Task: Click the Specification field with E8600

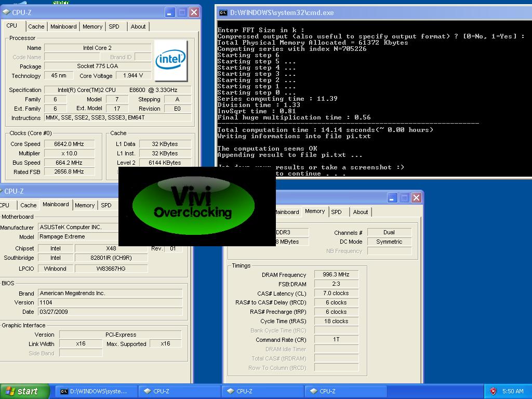Action: [118, 90]
